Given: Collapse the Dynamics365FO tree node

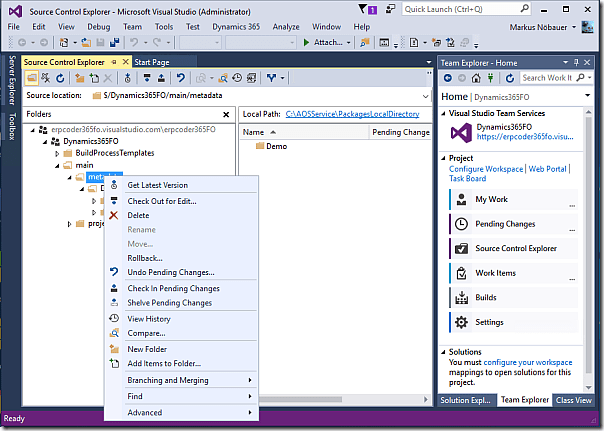Looking at the screenshot, I should pos(45,142).
